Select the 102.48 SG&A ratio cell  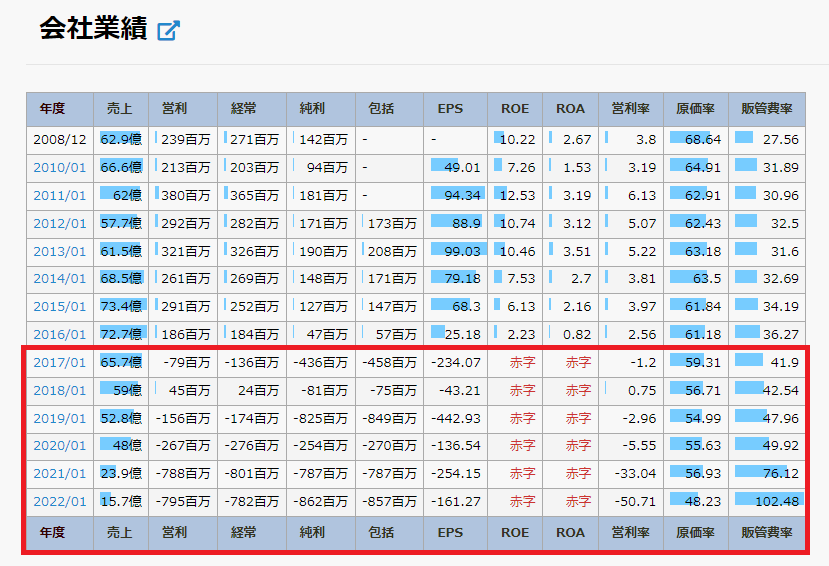[x=767, y=502]
